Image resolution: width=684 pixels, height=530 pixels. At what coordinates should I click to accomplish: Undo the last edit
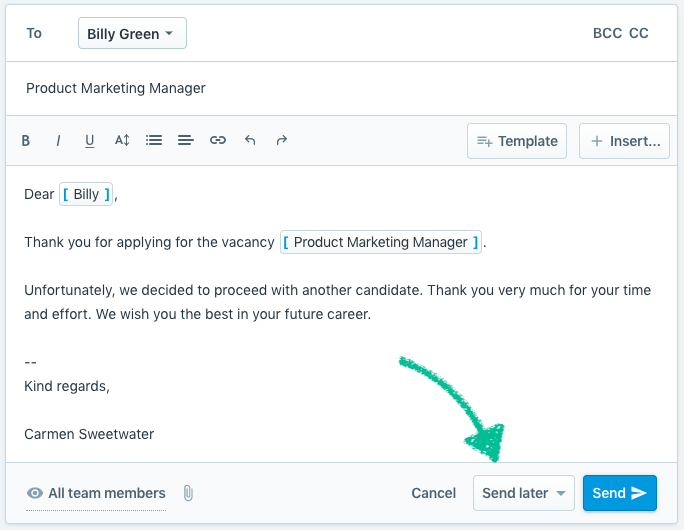pyautogui.click(x=250, y=140)
